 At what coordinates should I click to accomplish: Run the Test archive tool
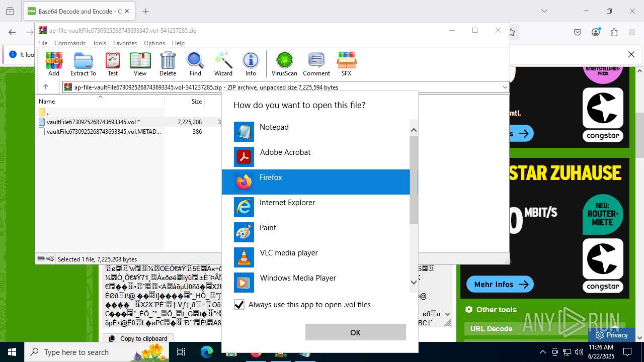pyautogui.click(x=113, y=64)
